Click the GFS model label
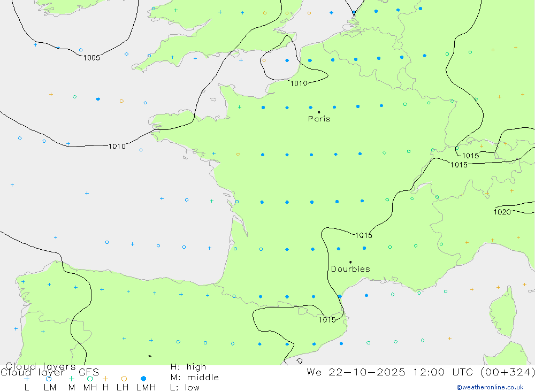 click(89, 372)
